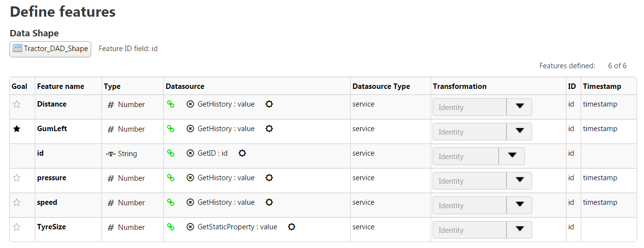Open the Transformation dropdown arrow for TyreSize

(519, 230)
